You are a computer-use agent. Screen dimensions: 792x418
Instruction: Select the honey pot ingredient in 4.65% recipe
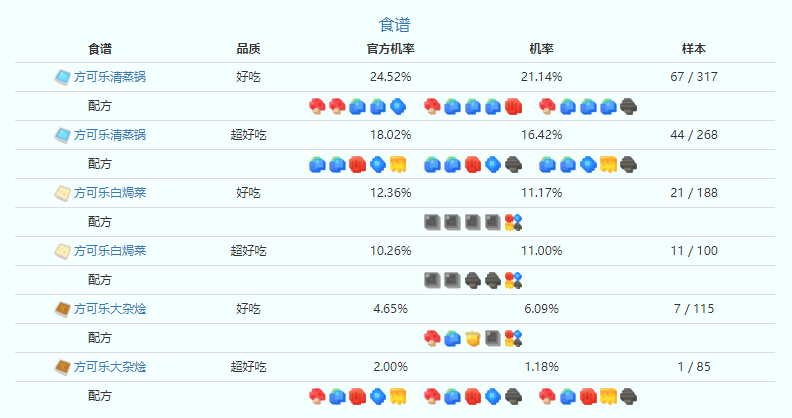[473, 338]
